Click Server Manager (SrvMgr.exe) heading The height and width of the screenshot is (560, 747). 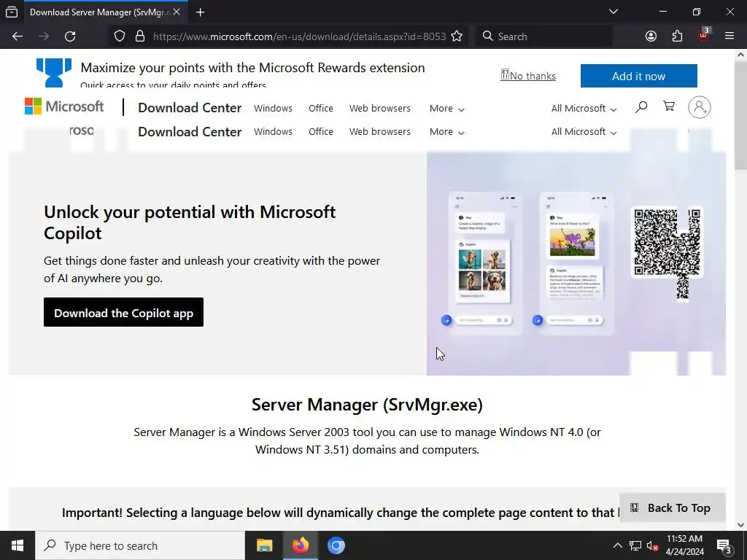tap(367, 404)
